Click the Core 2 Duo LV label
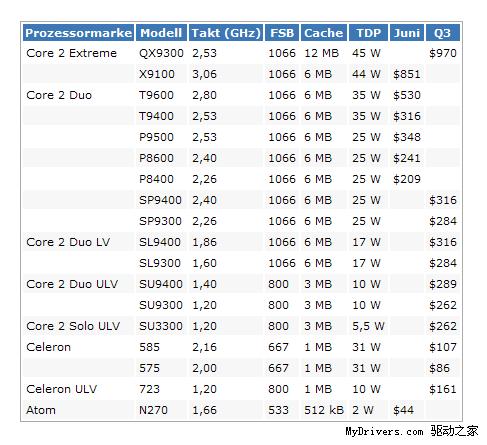Screen dimensions: 487x445 coord(68,242)
